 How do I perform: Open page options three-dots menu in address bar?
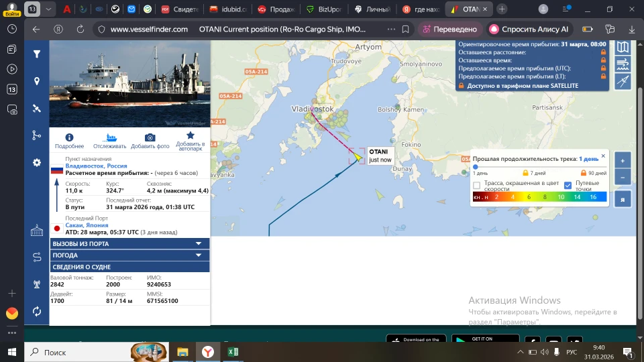391,29
